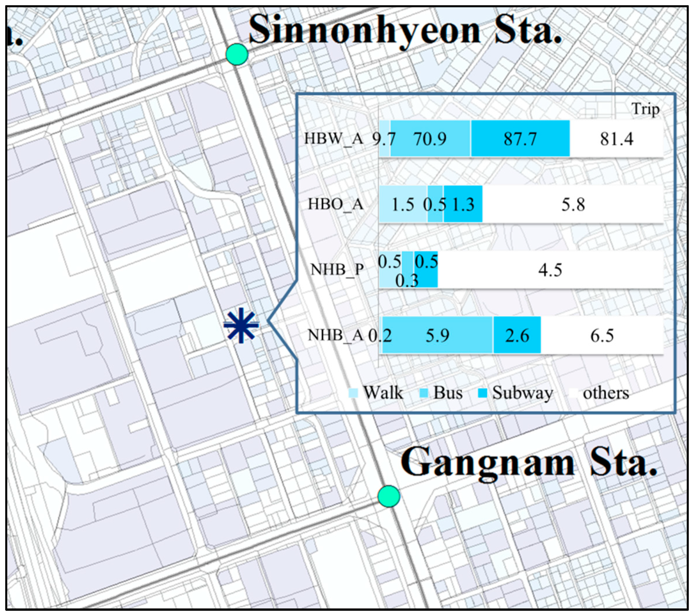Click the others legend white swatch

(x=573, y=393)
